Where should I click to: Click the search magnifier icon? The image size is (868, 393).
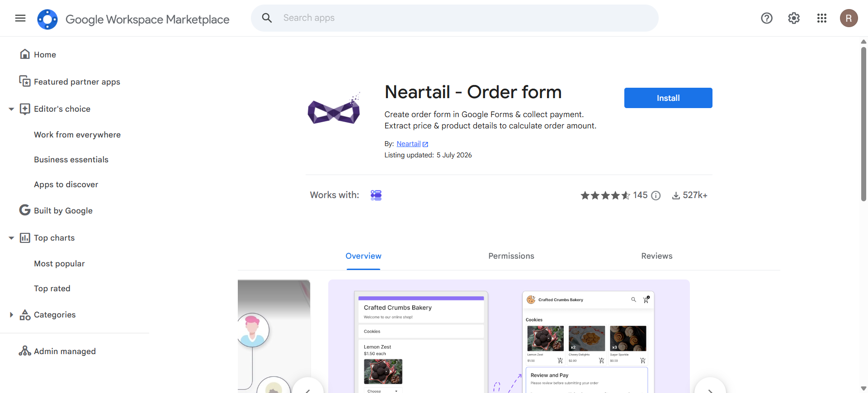267,18
